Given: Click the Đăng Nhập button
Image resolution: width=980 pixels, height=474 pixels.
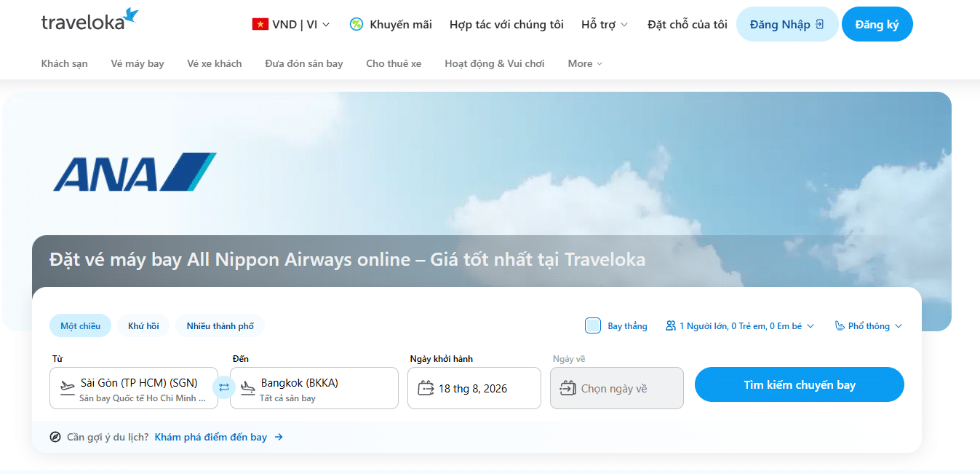Looking at the screenshot, I should (x=787, y=24).
